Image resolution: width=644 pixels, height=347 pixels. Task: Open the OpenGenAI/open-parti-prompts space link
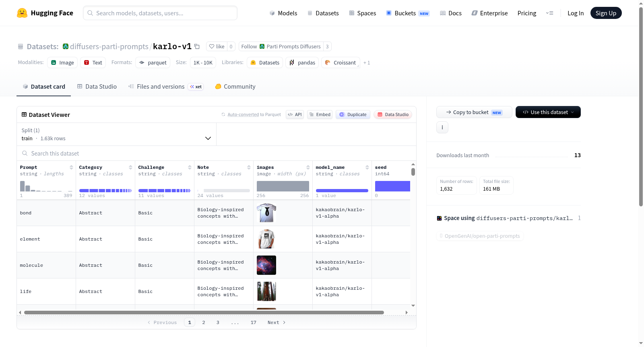(480, 236)
